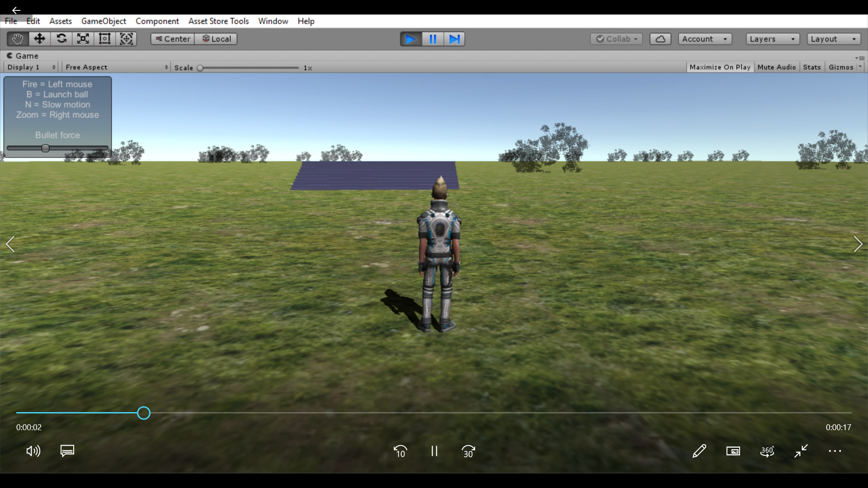Click the video pencil edit icon
Screen dimensions: 868x488
coord(699,451)
